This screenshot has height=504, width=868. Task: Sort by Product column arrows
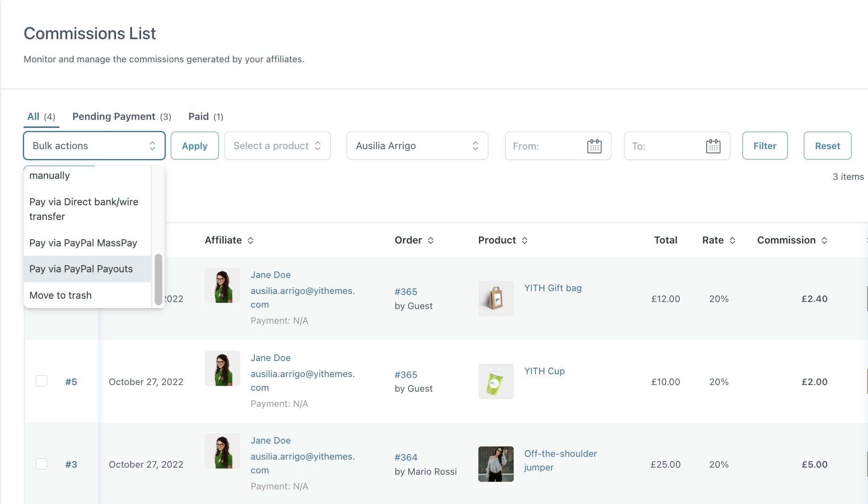coord(525,241)
